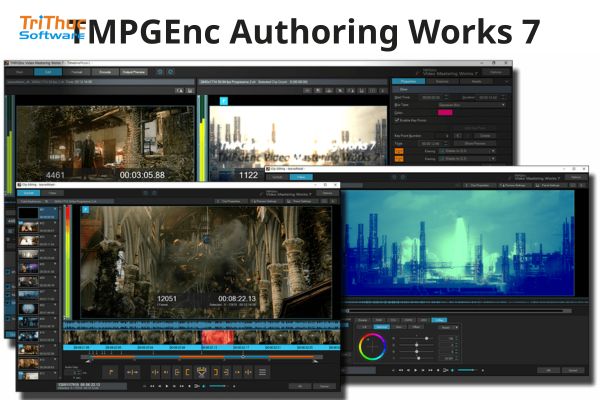Select the second clip thumbnail in chapter list
The width and height of the screenshot is (600, 400).
(29, 227)
